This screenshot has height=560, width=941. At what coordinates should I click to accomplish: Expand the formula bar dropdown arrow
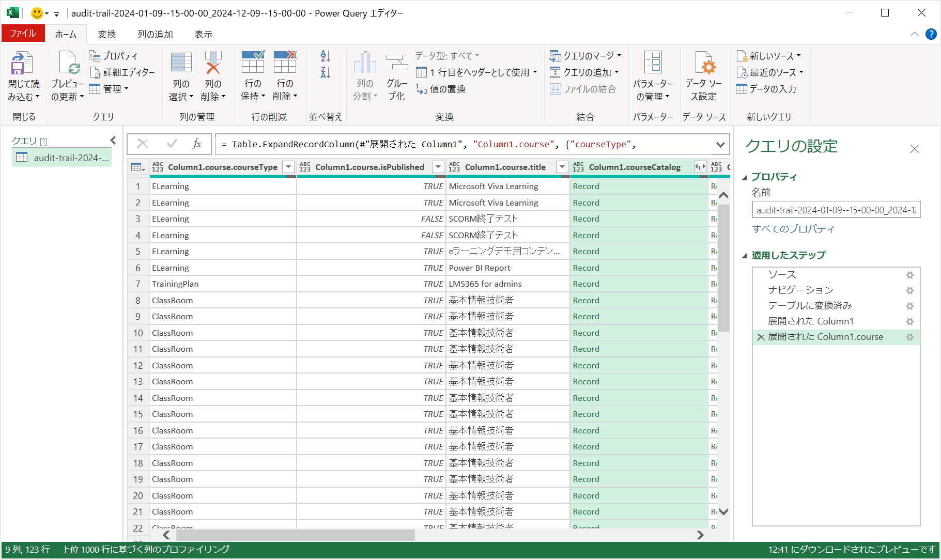tap(720, 145)
